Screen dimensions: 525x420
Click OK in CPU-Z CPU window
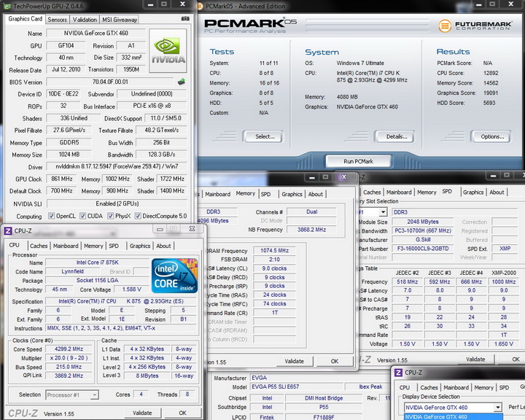182,413
